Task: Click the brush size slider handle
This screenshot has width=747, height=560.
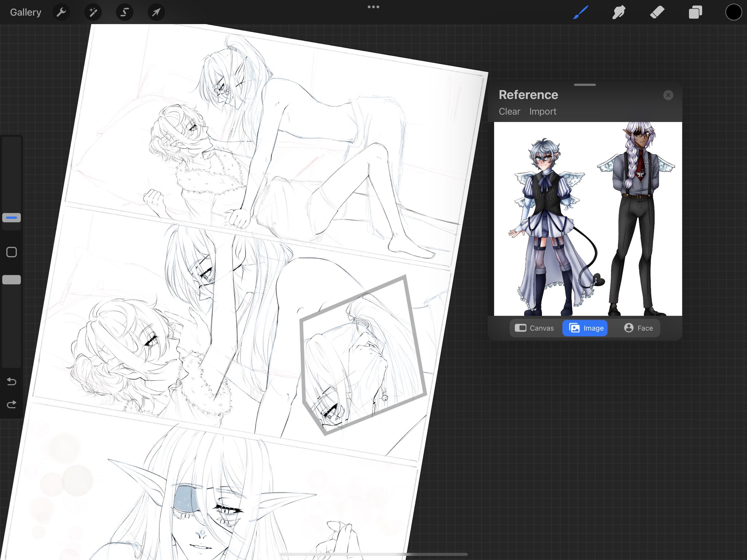Action: (12, 218)
